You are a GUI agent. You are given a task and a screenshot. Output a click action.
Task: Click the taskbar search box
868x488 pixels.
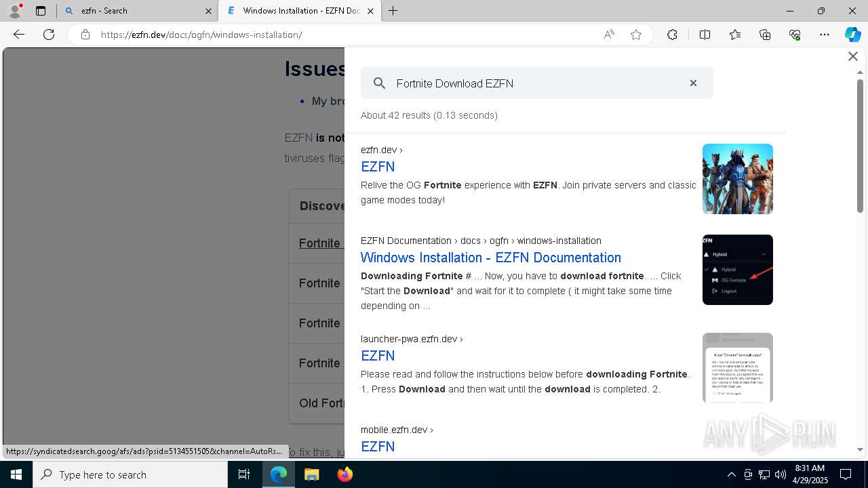(x=130, y=474)
